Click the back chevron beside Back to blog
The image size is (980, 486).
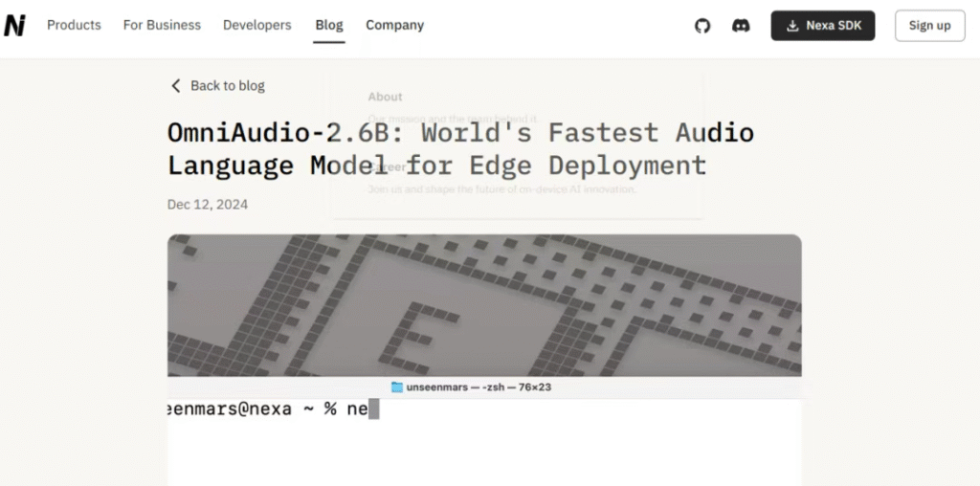pyautogui.click(x=175, y=86)
